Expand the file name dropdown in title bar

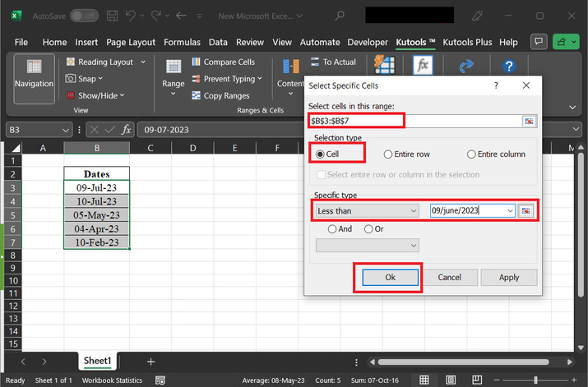[x=299, y=16]
